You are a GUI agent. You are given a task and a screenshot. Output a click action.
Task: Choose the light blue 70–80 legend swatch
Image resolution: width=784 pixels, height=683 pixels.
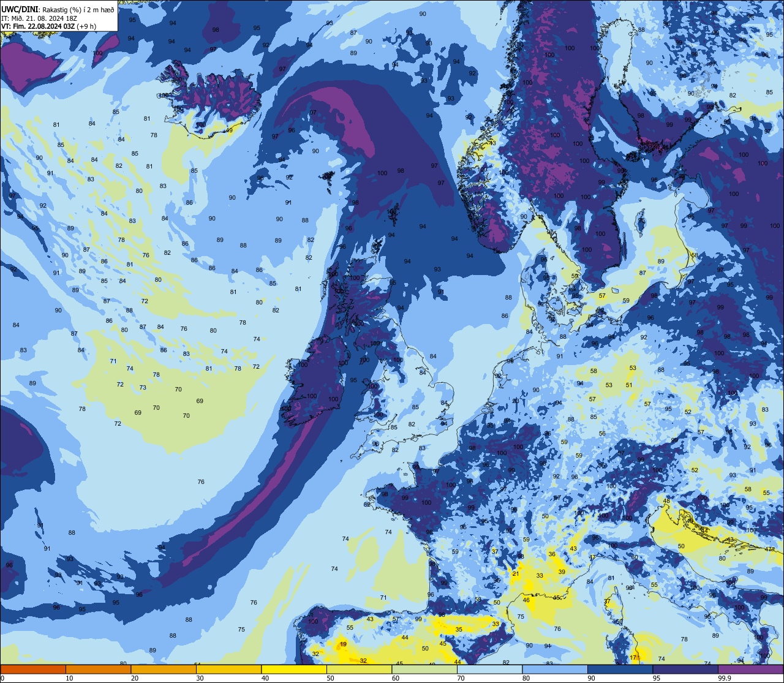[489, 669]
